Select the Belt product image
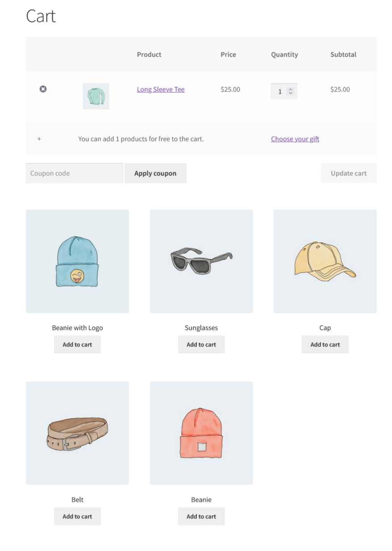 [x=77, y=433]
